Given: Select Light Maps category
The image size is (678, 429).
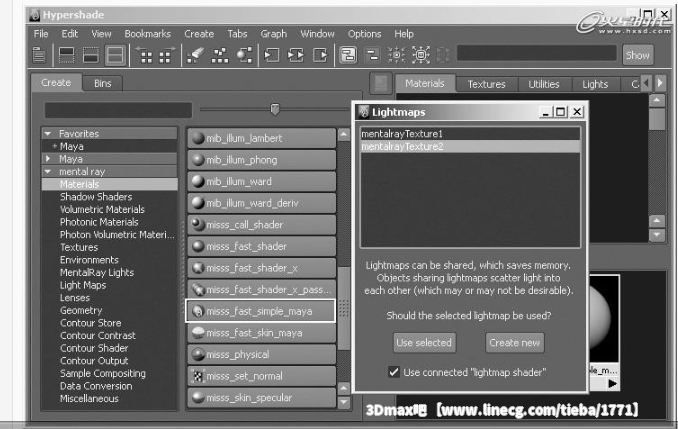Looking at the screenshot, I should (x=83, y=285).
